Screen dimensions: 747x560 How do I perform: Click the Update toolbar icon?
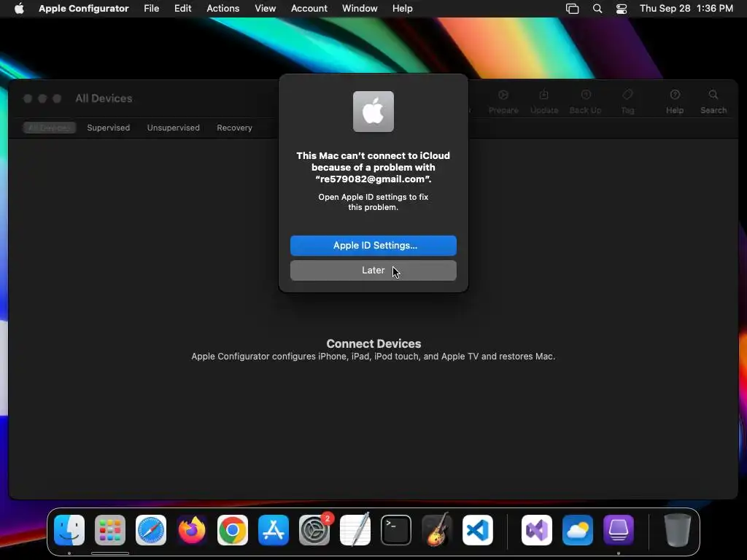(544, 101)
